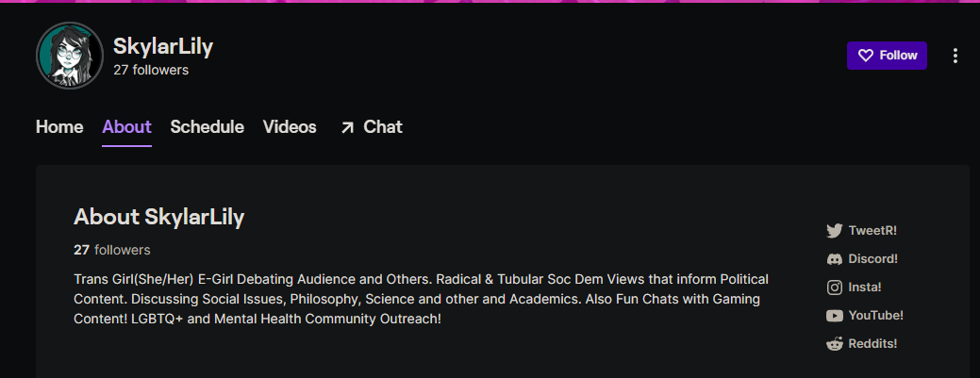This screenshot has height=378, width=980.
Task: Open the TweetR! social link
Action: point(862,231)
